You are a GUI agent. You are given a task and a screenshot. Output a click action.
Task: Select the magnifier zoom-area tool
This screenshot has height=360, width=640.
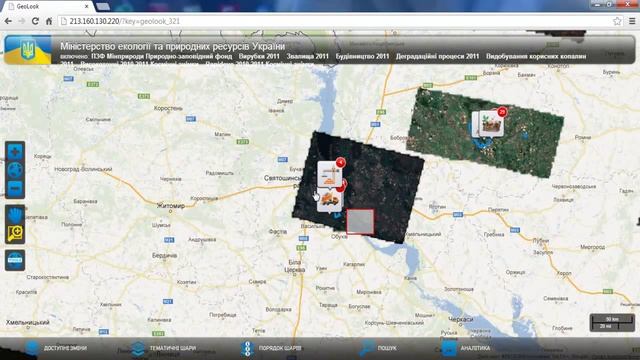15,233
